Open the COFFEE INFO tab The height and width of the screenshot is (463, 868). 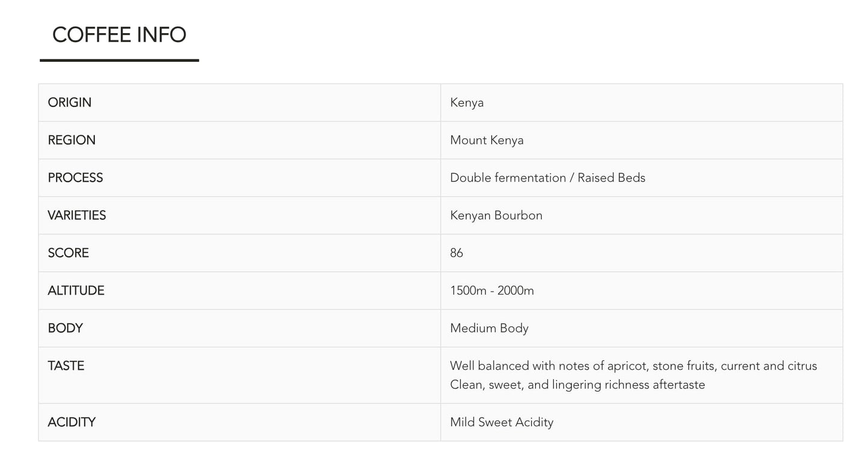(119, 35)
